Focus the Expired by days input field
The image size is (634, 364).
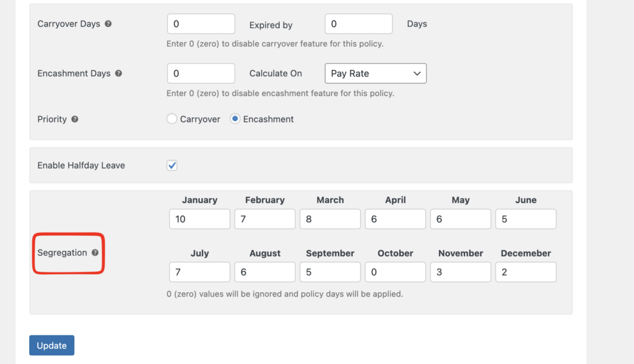click(358, 24)
